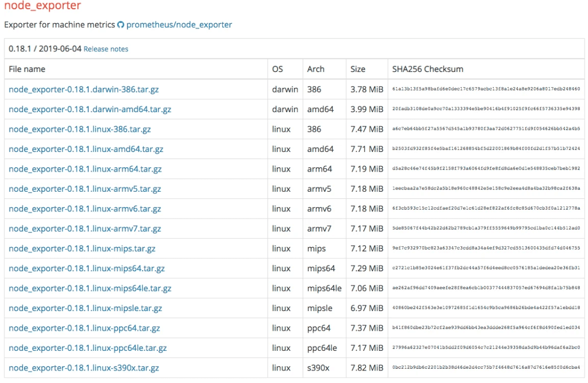The image size is (588, 383).
Task: Download node_exporter-0.18.1.linux-s390x.tar.gz
Action: pyautogui.click(x=84, y=368)
